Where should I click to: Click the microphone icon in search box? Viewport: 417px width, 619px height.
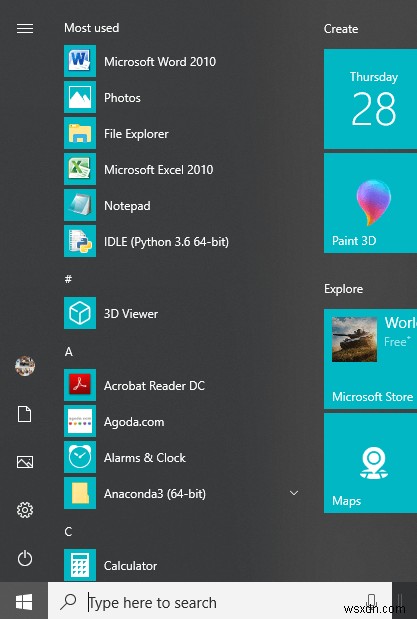coord(371,602)
